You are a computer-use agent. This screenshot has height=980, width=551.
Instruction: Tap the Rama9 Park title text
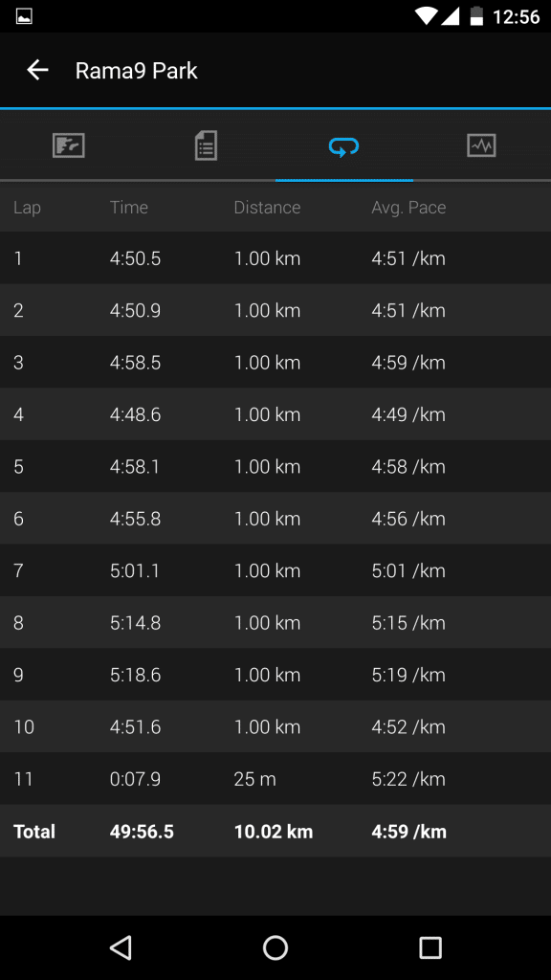pyautogui.click(x=136, y=71)
